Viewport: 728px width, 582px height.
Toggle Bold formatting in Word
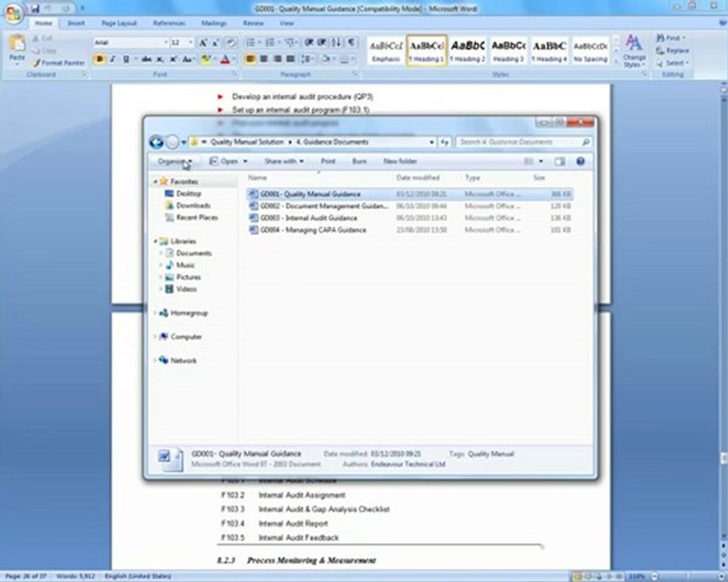pos(99,59)
